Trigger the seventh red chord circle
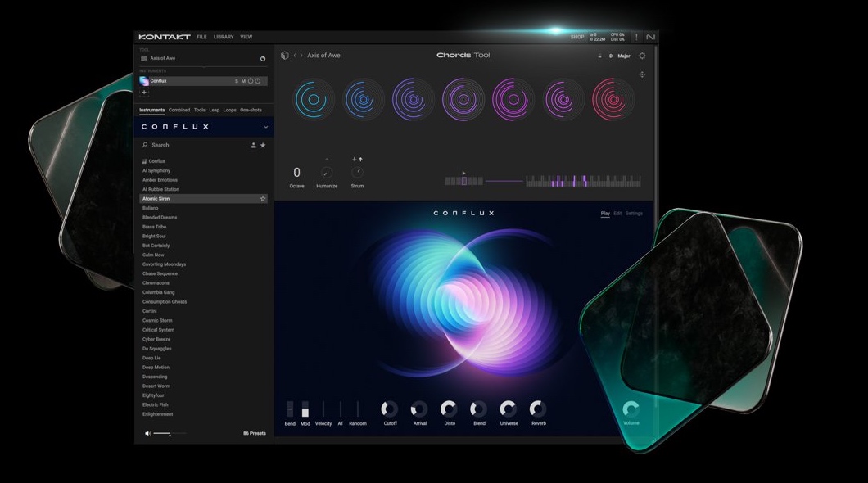The image size is (868, 483). [613, 100]
